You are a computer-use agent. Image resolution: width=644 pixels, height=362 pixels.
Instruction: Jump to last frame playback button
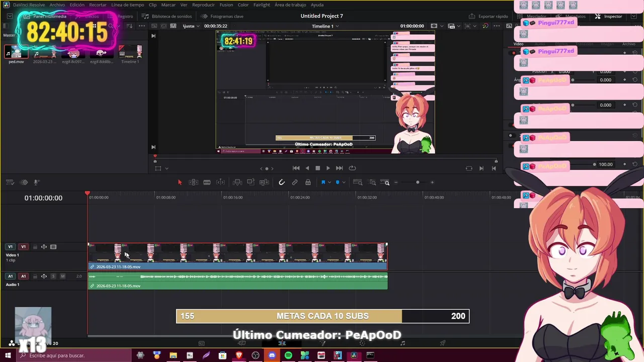tap(340, 168)
